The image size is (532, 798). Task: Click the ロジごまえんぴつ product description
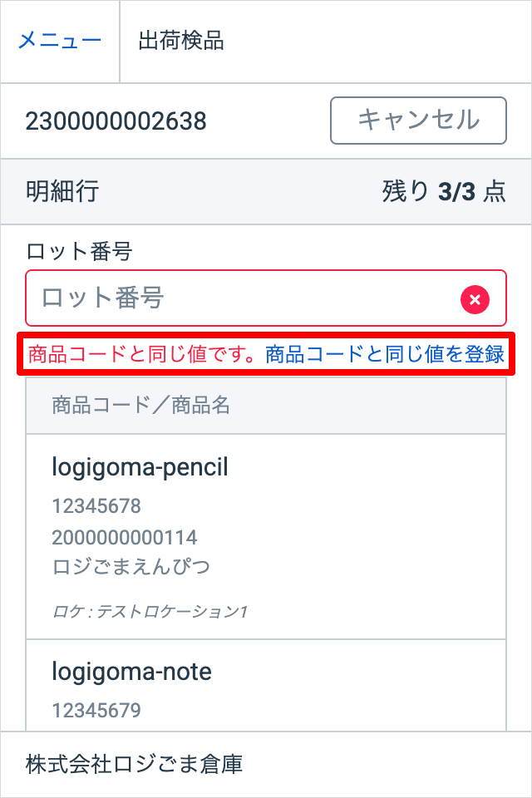(x=131, y=568)
